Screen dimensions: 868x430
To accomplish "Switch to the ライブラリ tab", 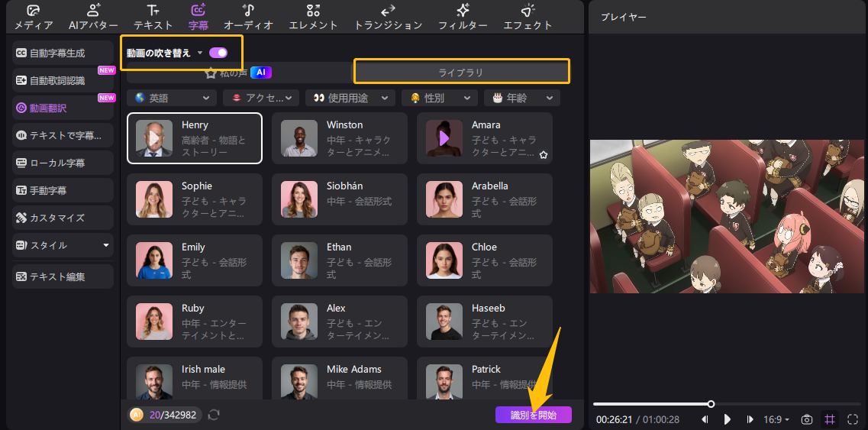I will (460, 73).
